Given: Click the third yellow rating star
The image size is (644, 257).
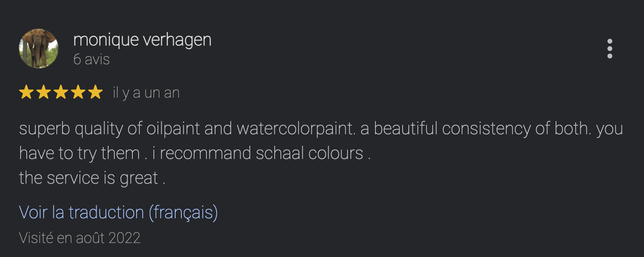Looking at the screenshot, I should (x=60, y=92).
